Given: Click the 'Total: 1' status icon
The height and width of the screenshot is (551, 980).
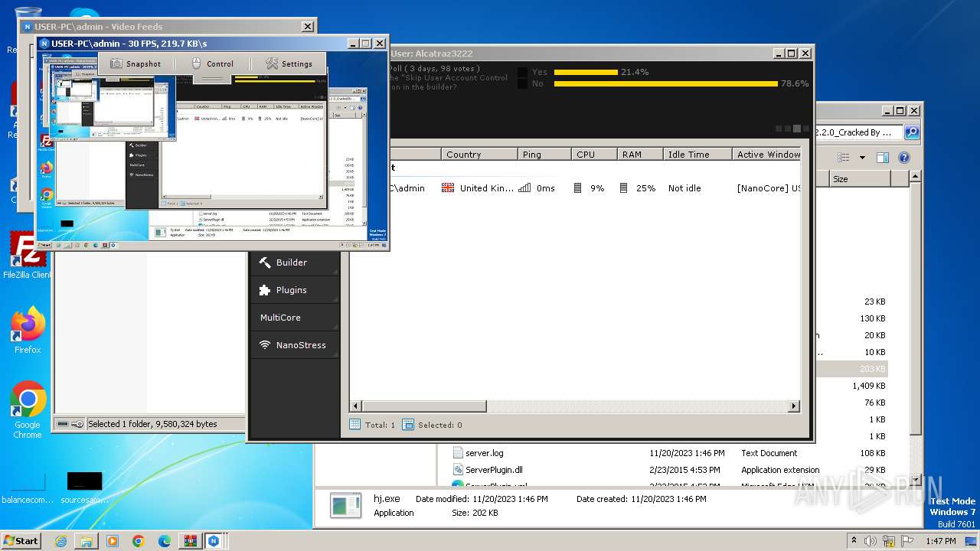Looking at the screenshot, I should point(354,425).
